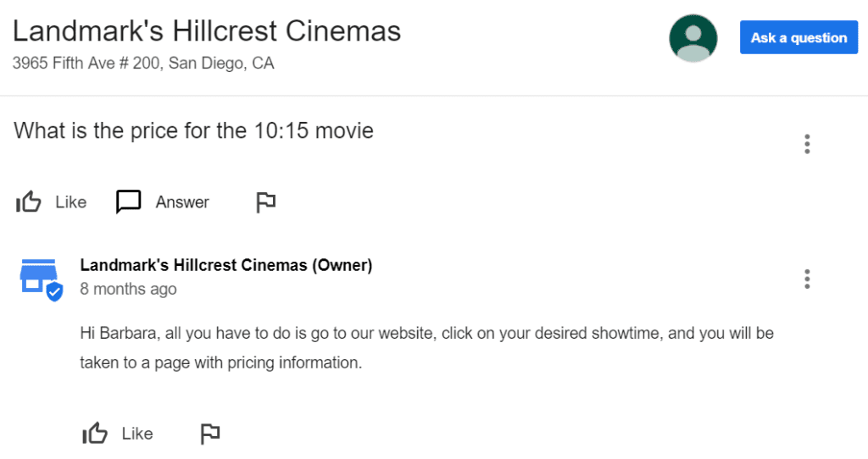This screenshot has width=868, height=459.
Task: Like the owner's reply with thumbs-up icon
Action: pyautogui.click(x=95, y=434)
